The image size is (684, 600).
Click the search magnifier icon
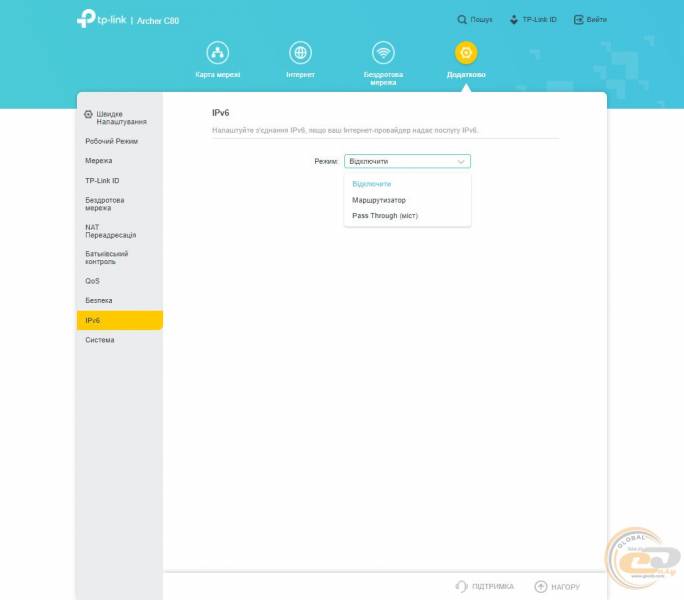click(x=462, y=20)
